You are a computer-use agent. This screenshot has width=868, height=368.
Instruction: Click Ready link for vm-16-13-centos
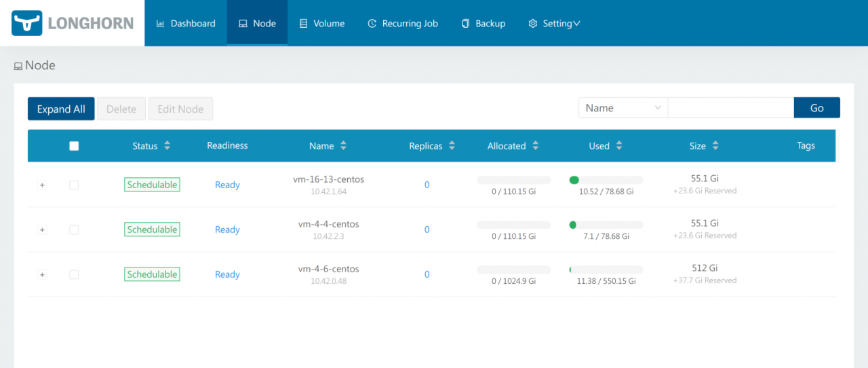pyautogui.click(x=227, y=185)
